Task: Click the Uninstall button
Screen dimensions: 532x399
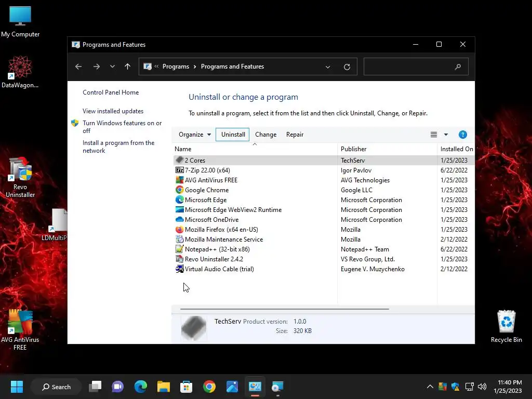Action: 233,135
